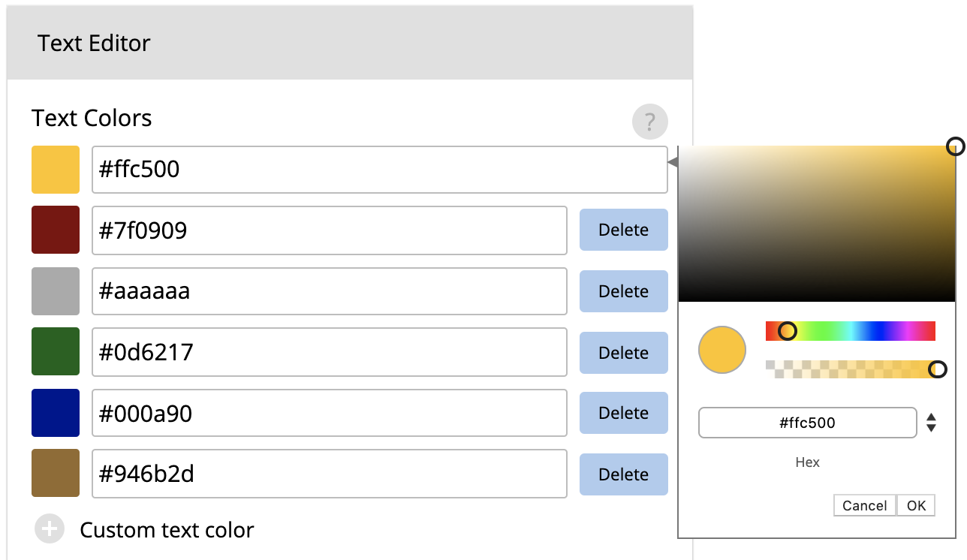Click the opacity slider handle
Image resolution: width=967 pixels, height=560 pixels.
(938, 369)
